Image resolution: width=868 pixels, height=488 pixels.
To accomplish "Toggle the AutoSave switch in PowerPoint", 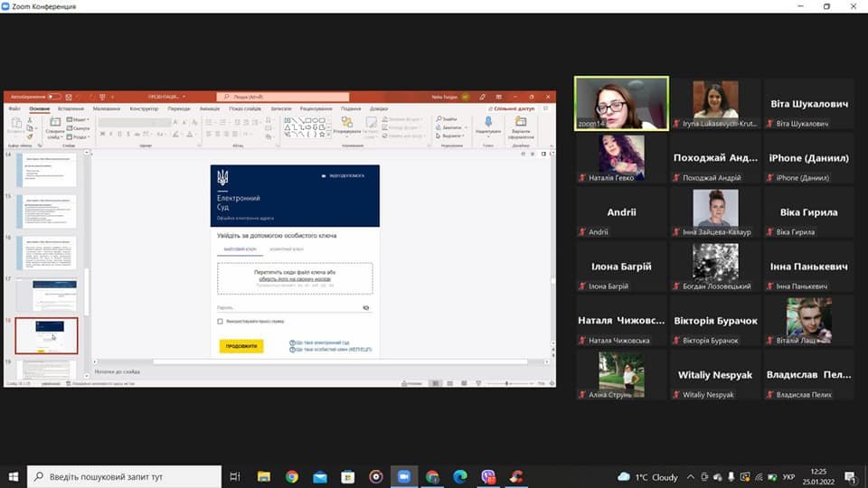I will tap(53, 97).
